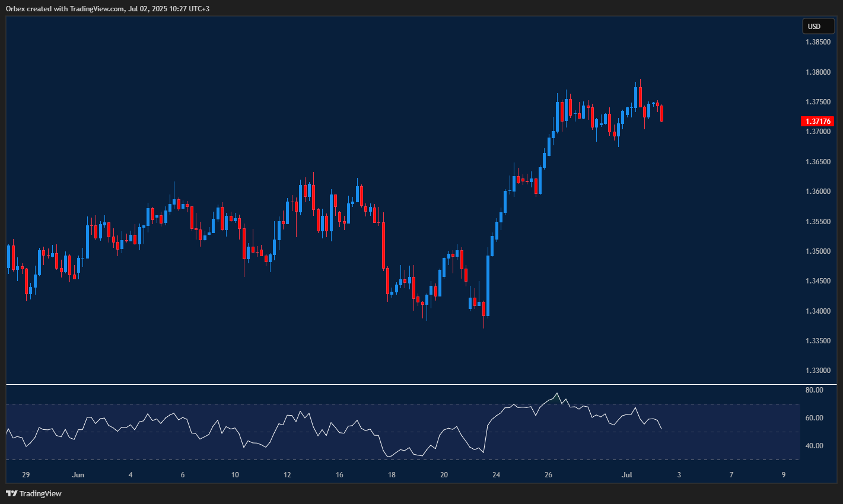Click the Jun label on date axis
The height and width of the screenshot is (504, 843).
pos(78,475)
